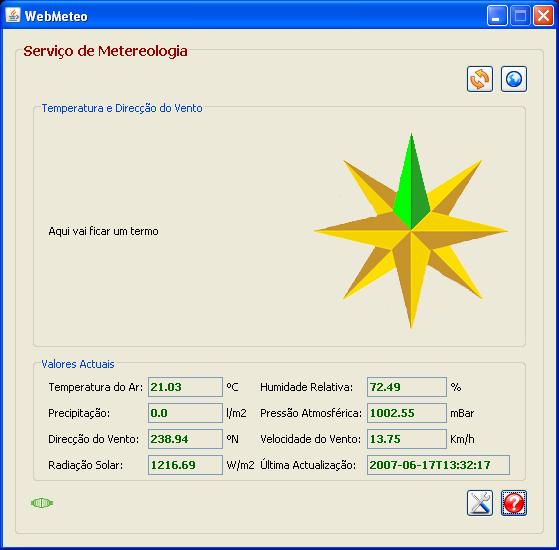Image resolution: width=559 pixels, height=550 pixels.
Task: Select the Temperatura do Ar field 21.03
Action: (x=185, y=387)
